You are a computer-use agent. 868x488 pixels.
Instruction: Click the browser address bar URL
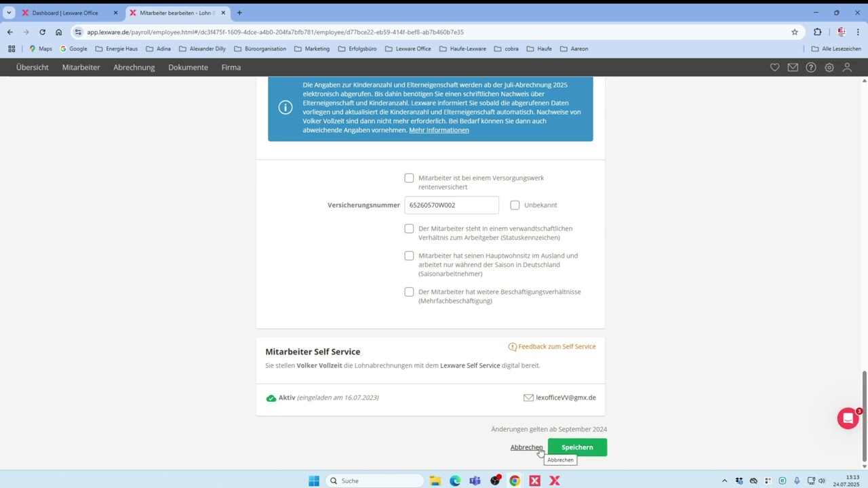[x=275, y=32]
